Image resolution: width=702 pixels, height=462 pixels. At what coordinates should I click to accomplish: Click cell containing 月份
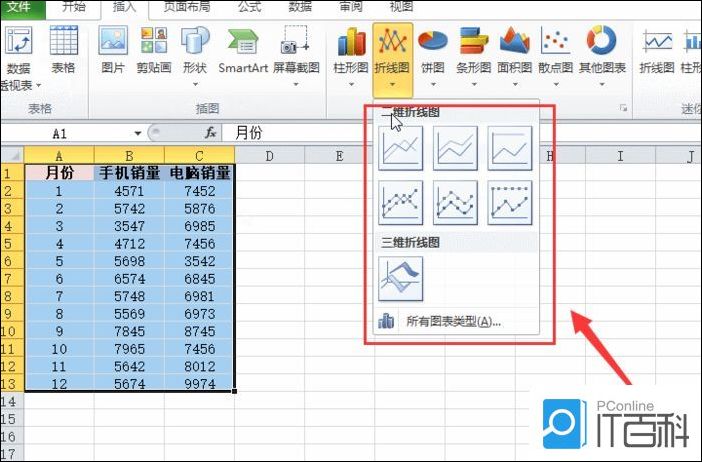(x=59, y=173)
